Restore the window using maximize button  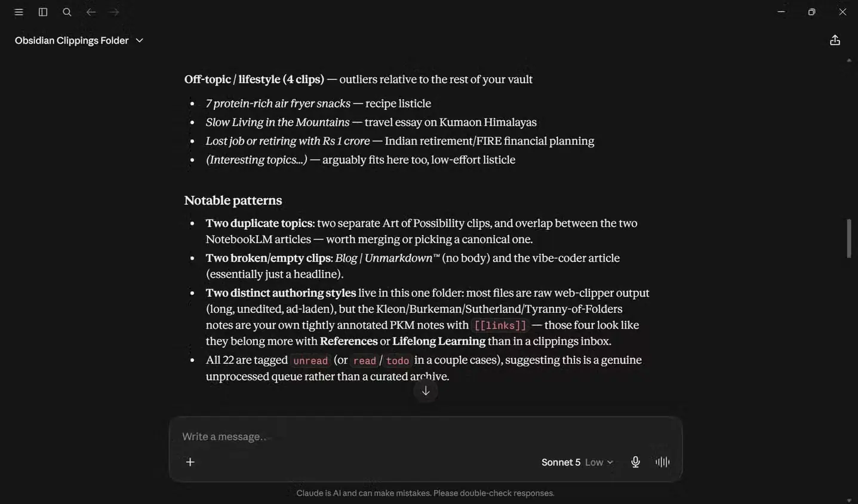click(x=811, y=12)
